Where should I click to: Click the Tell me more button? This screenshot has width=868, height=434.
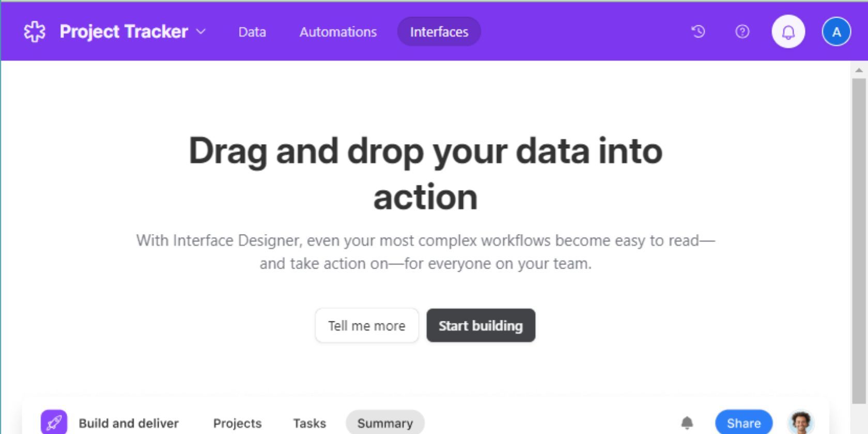point(367,326)
